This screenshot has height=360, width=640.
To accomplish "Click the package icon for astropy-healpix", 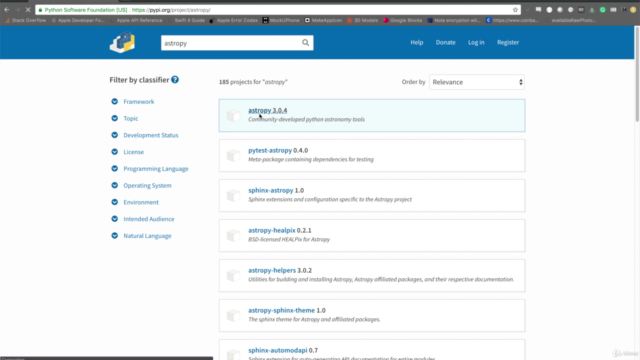I will (x=233, y=236).
